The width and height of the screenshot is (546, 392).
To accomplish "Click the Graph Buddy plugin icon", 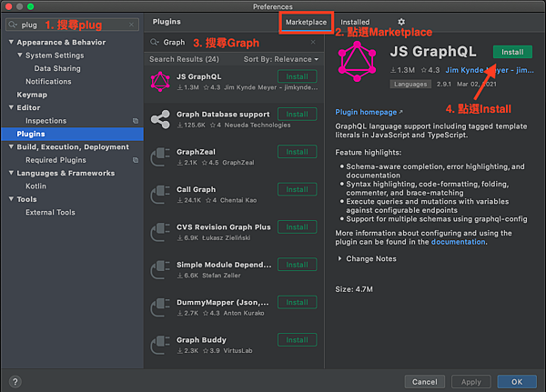I will click(160, 345).
